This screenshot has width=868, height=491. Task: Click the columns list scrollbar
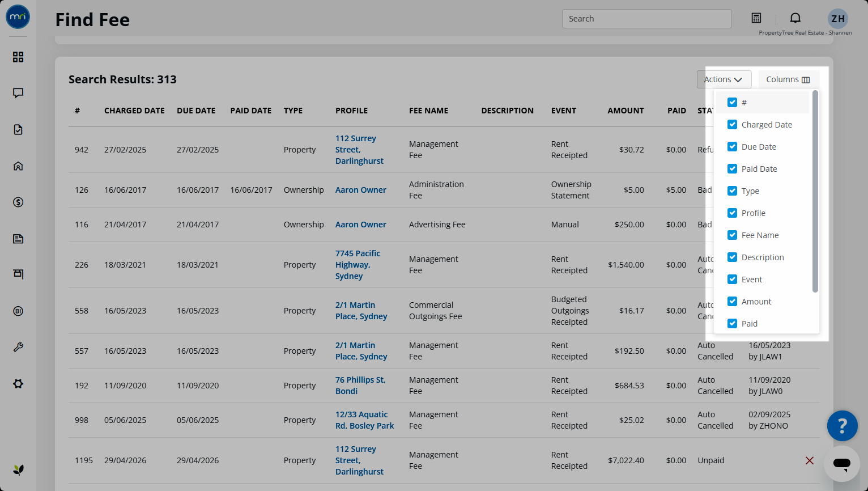[815, 192]
